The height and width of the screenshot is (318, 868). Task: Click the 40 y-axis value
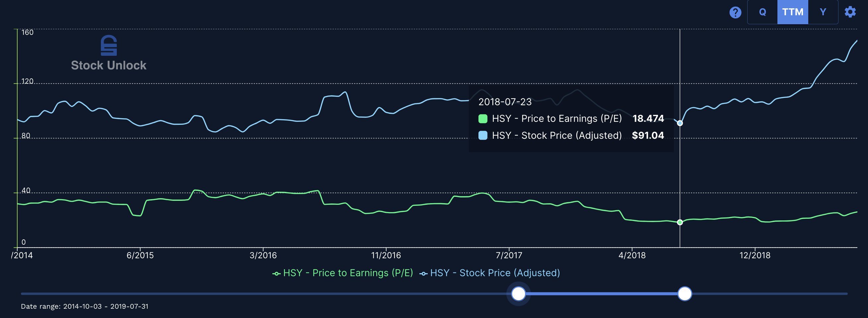click(26, 191)
